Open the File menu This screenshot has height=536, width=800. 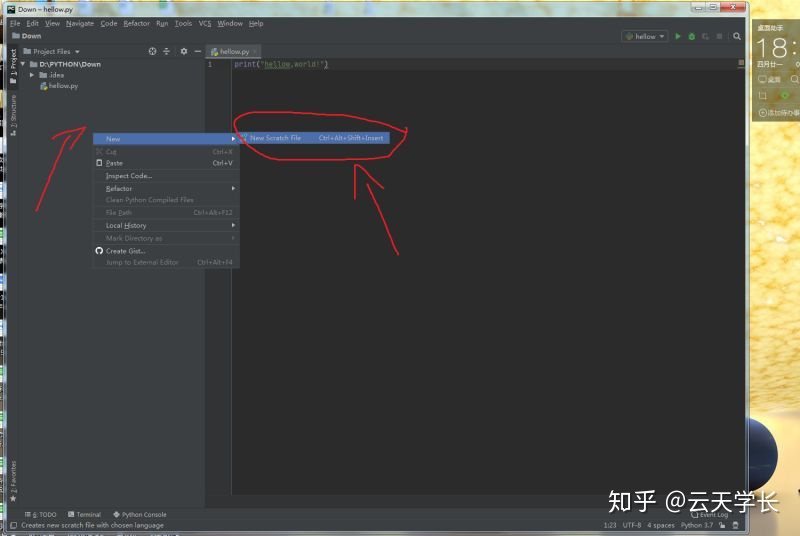click(15, 23)
